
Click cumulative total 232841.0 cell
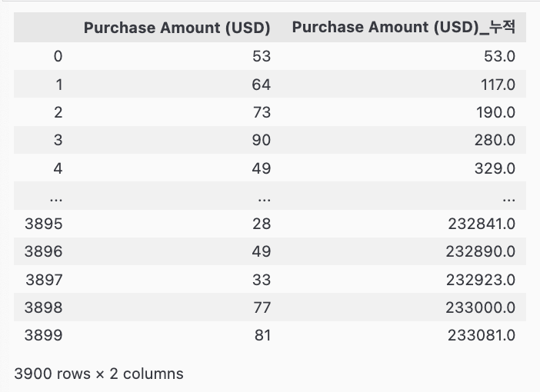coord(480,224)
